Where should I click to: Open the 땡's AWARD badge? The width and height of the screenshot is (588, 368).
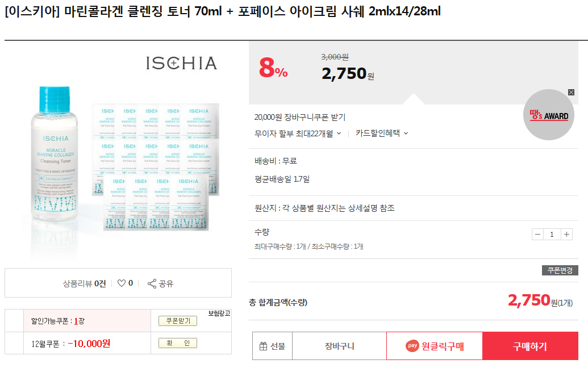coord(548,116)
